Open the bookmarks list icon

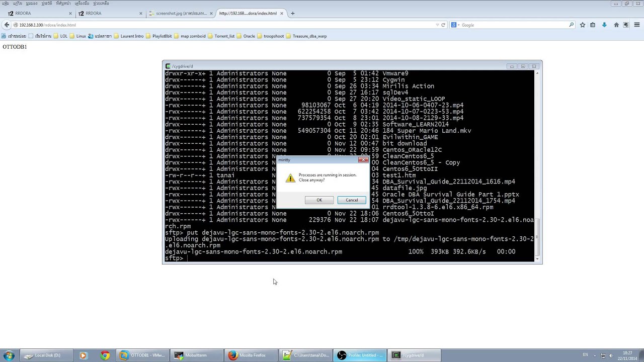point(593,25)
